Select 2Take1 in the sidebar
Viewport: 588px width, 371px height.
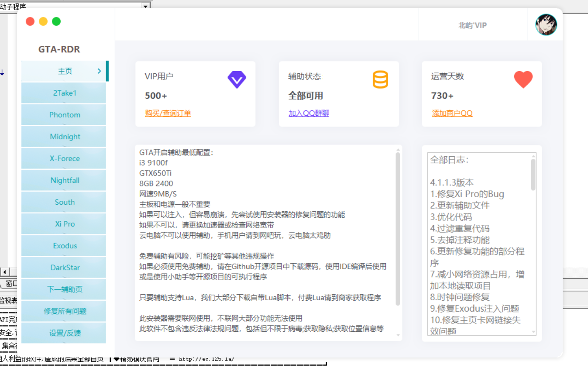(x=64, y=93)
